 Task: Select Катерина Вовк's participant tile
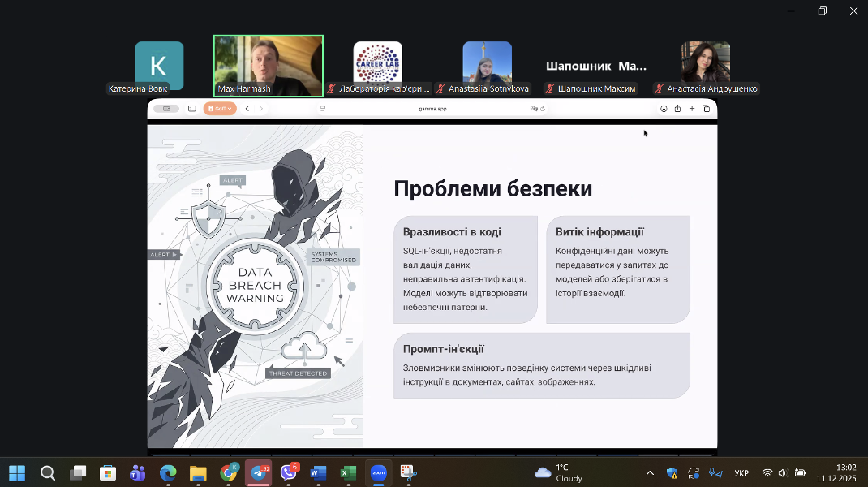click(x=159, y=65)
